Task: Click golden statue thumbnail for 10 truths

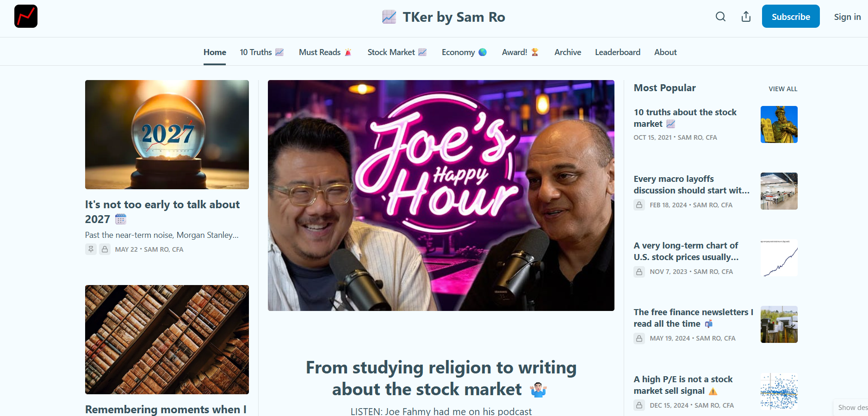Action: pyautogui.click(x=779, y=124)
